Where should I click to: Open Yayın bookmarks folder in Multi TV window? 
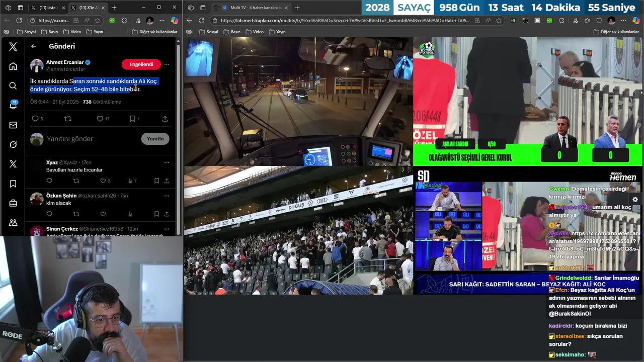[x=277, y=32]
